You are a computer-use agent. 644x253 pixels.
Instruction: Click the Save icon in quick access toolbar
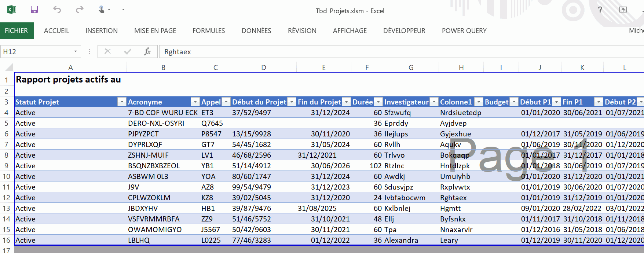point(34,10)
